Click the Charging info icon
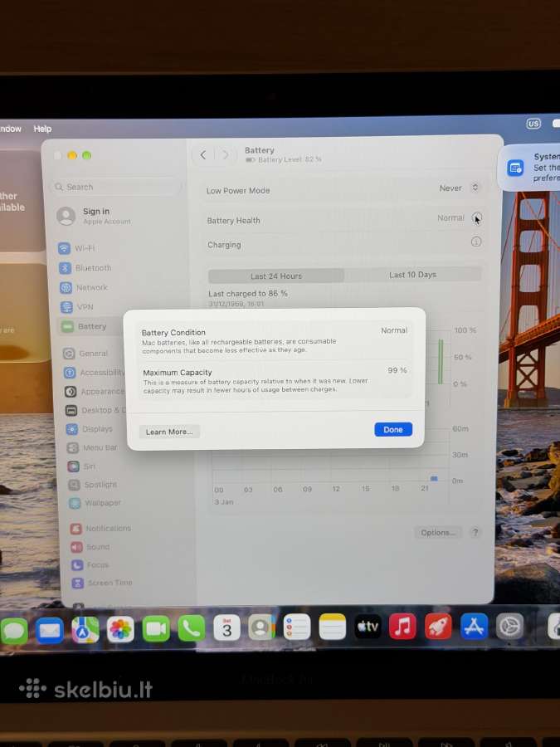The width and height of the screenshot is (560, 747). coord(475,242)
